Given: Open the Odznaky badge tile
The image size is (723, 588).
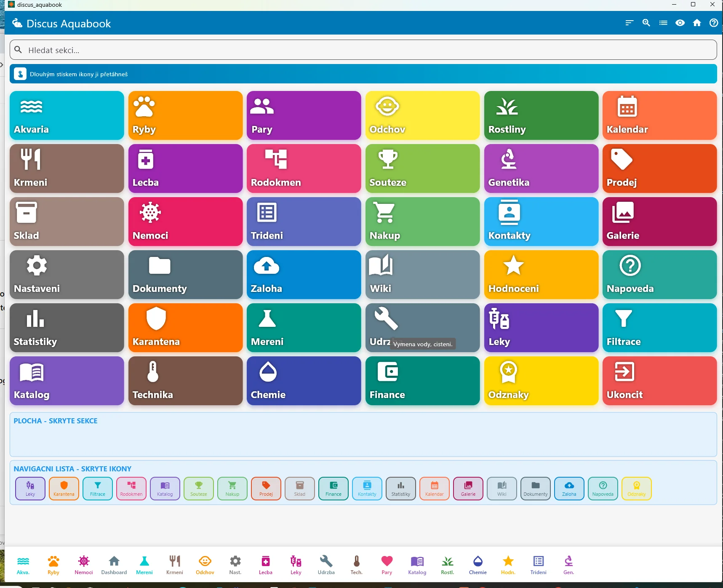Looking at the screenshot, I should click(541, 381).
